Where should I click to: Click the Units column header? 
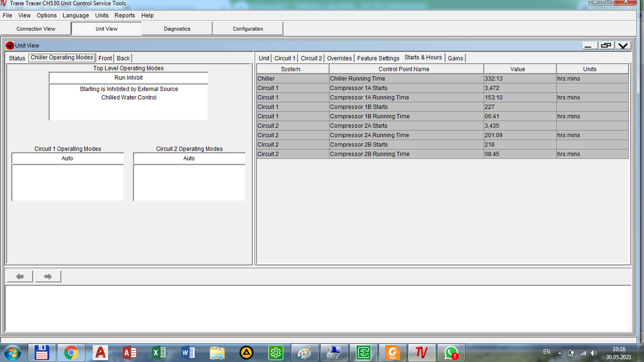tap(592, 69)
